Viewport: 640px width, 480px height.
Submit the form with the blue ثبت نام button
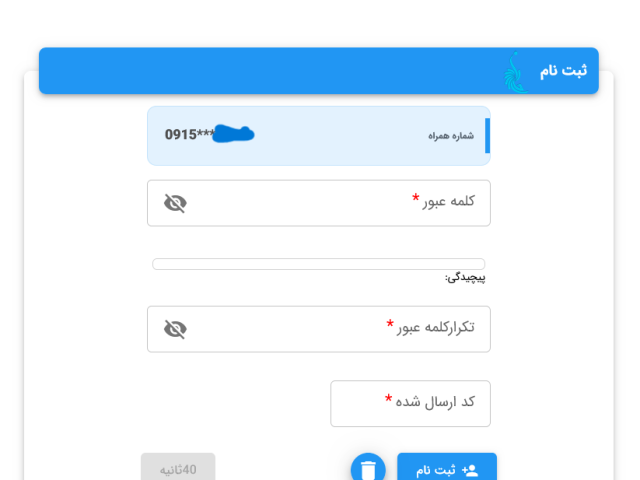(446, 469)
